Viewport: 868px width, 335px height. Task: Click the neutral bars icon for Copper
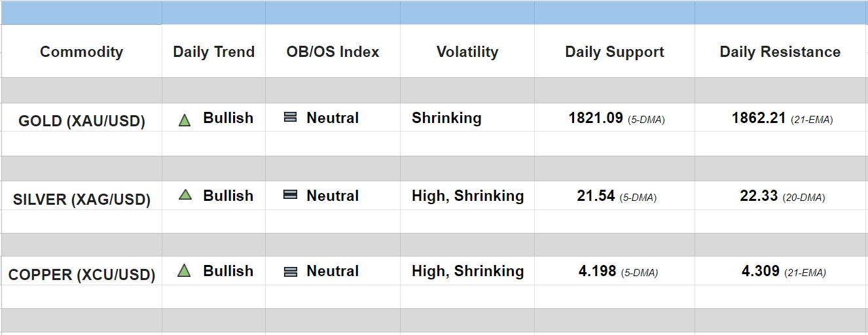(290, 272)
